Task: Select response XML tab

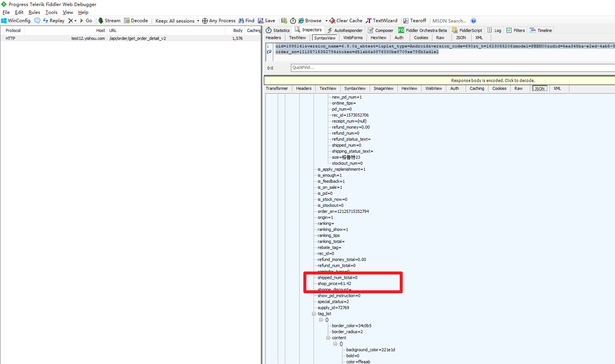Action: click(x=557, y=88)
